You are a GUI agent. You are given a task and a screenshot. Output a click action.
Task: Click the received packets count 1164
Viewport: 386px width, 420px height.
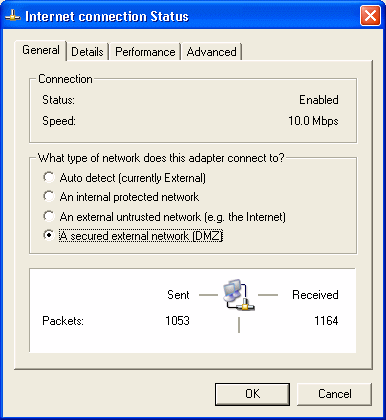326,321
